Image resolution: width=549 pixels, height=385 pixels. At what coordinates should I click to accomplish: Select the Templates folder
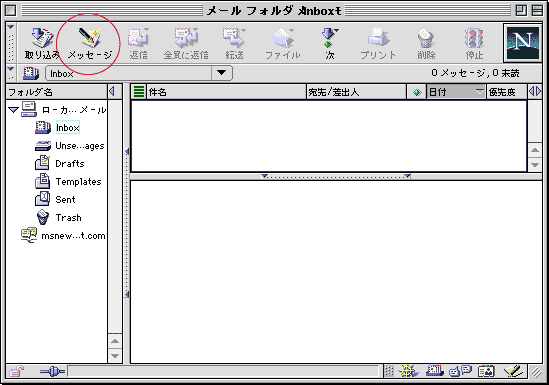[78, 182]
